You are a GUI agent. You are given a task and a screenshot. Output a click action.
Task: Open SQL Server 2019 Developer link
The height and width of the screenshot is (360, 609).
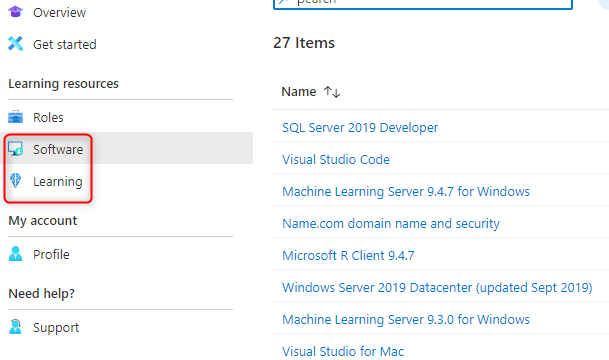coord(360,127)
